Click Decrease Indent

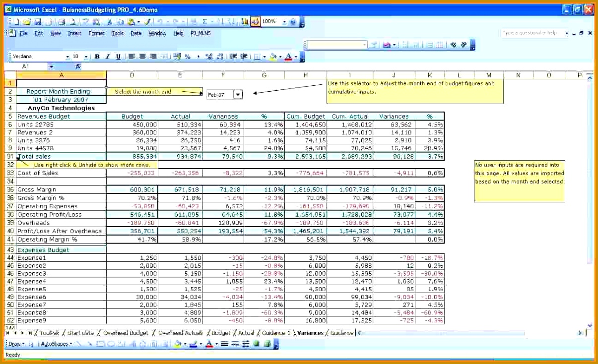[233, 57]
